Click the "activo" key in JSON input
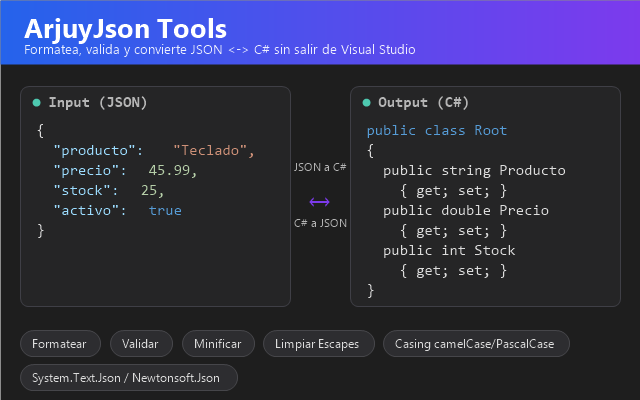Image resolution: width=640 pixels, height=400 pixels. (x=86, y=211)
